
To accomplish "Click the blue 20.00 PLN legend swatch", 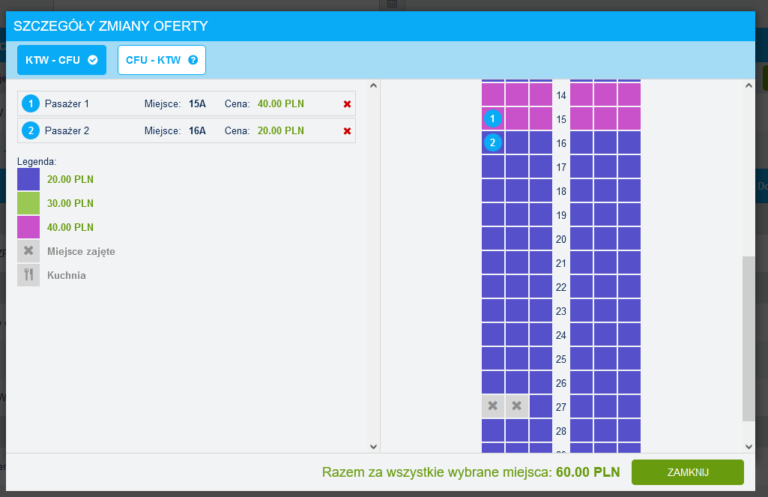I will coord(29,179).
